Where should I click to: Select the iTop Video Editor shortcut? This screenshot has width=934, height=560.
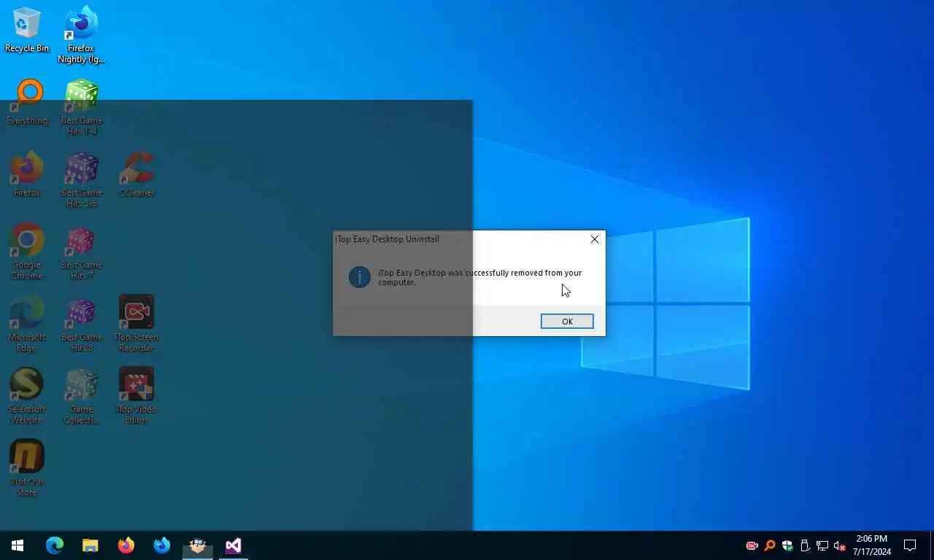pos(136,396)
